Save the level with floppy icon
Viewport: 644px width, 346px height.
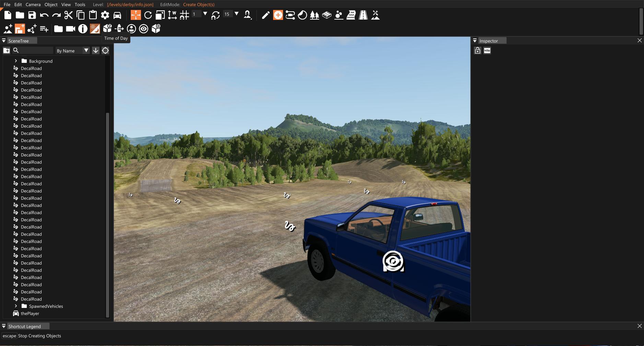[32, 15]
